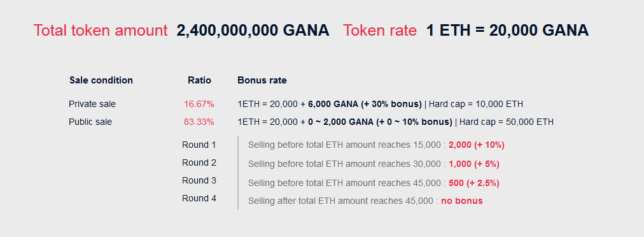Click the red 'no bonus' text
644x237 pixels.
[x=462, y=201]
